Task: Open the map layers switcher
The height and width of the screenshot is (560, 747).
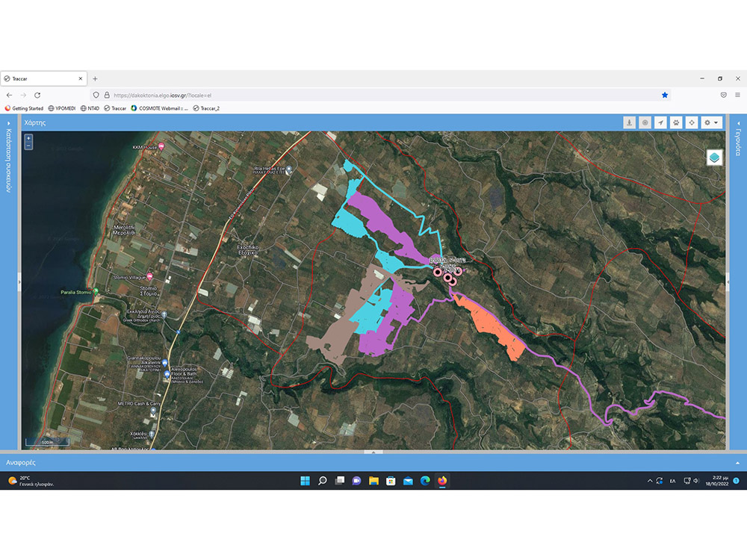Action: pyautogui.click(x=714, y=158)
